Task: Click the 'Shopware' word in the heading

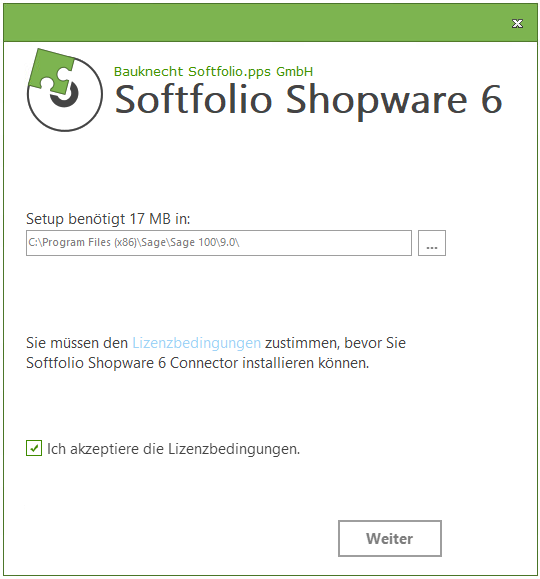Action: (377, 101)
